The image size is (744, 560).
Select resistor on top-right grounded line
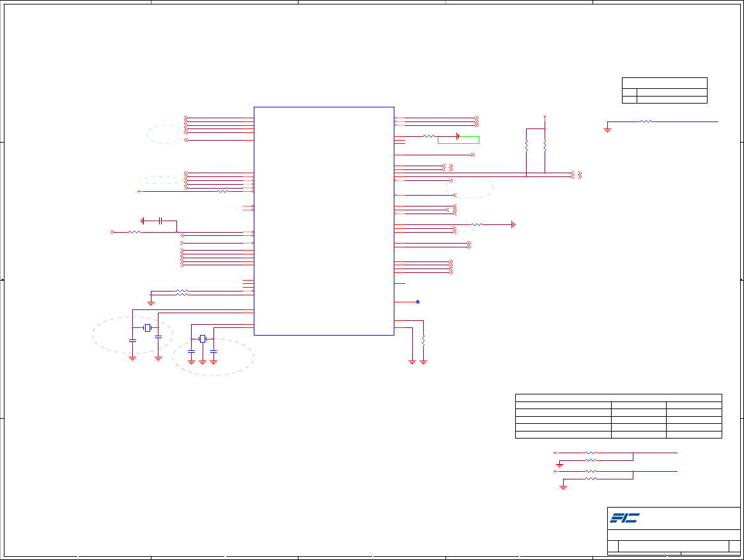[646, 121]
